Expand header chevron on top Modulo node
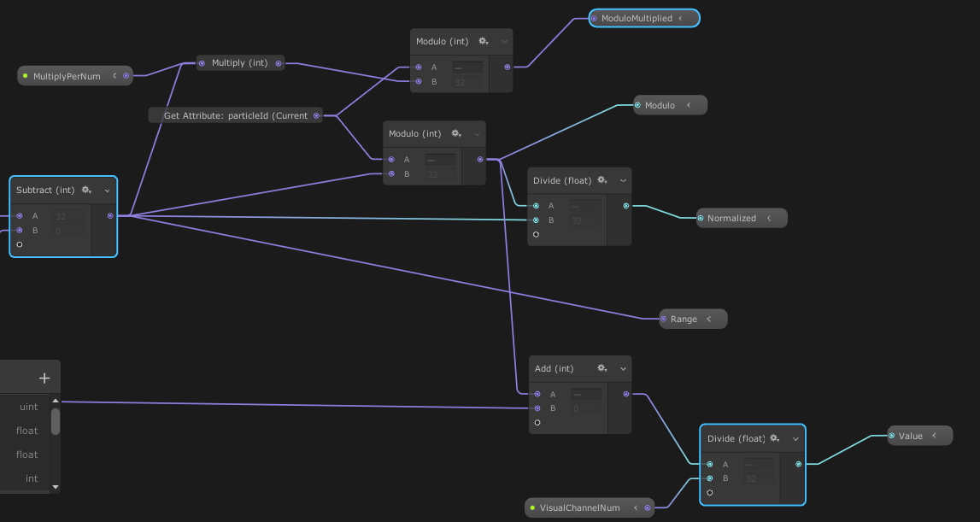This screenshot has width=980, height=522. point(503,41)
